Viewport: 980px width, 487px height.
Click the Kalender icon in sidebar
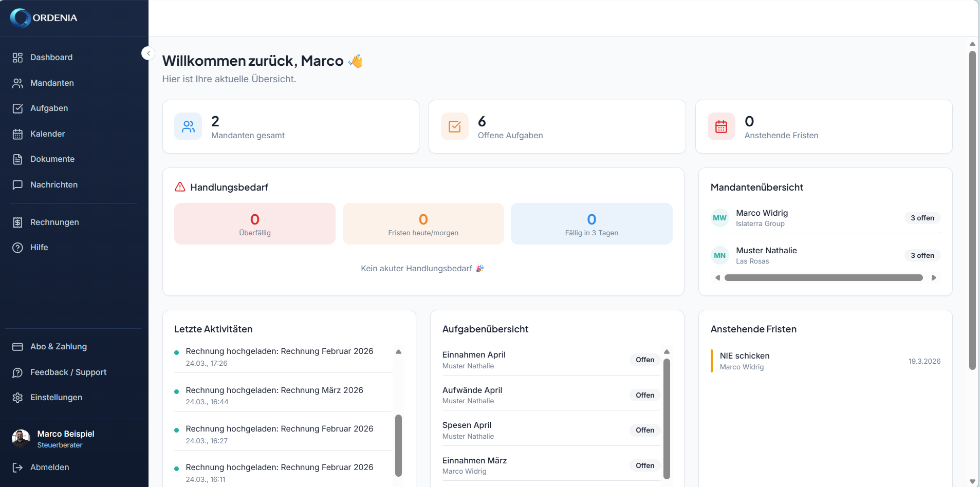(17, 134)
